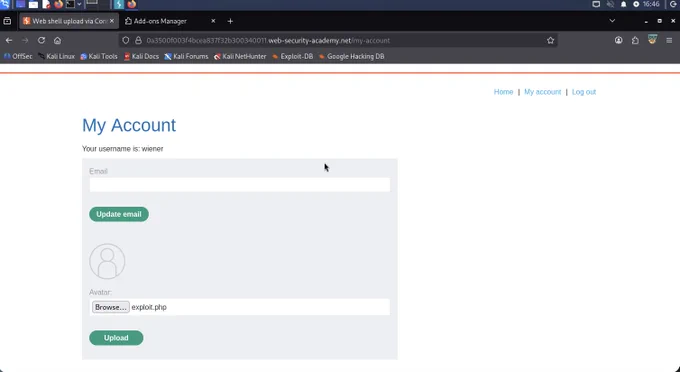This screenshot has width=680, height=372.
Task: Click the text Your username is: wiener
Action: point(123,149)
